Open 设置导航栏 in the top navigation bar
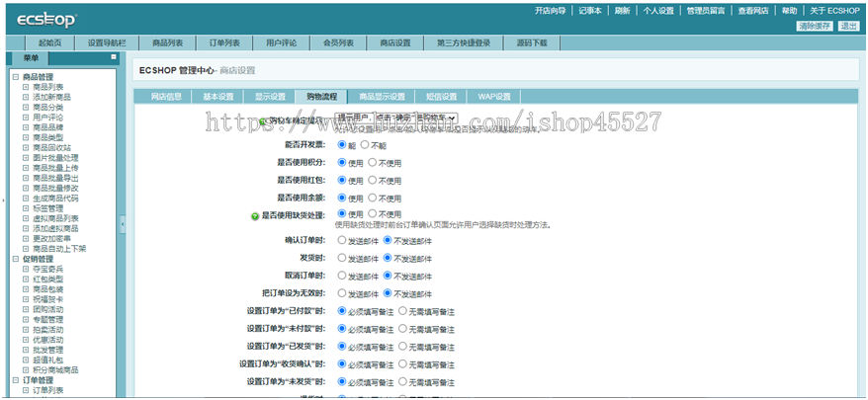This screenshot has height=400, width=868. tap(107, 43)
